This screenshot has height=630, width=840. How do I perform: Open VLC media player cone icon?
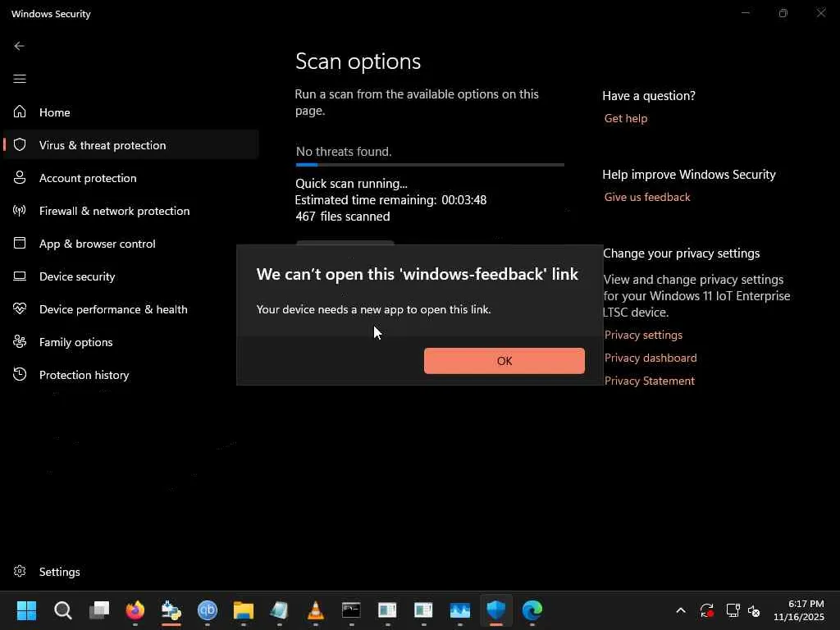[316, 609]
